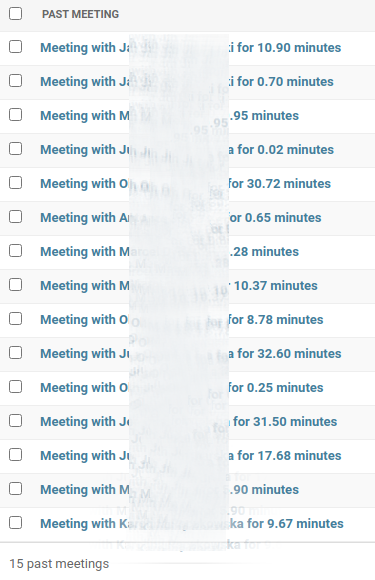Mark the 30.72 minutes meeting checkbox
Viewport: 375px width, 580px height.
16,183
